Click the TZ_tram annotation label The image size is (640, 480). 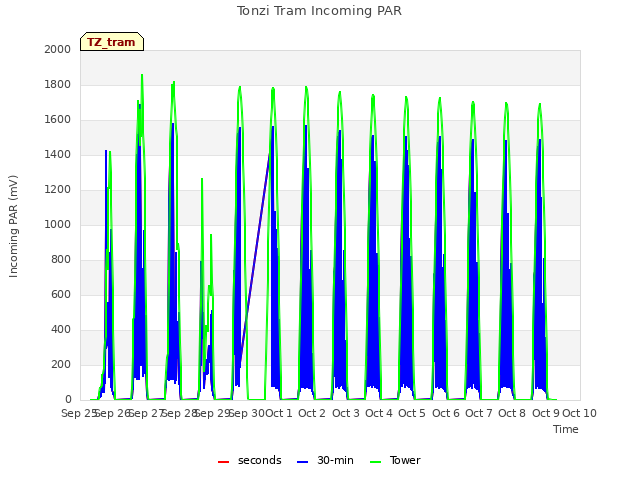[111, 42]
